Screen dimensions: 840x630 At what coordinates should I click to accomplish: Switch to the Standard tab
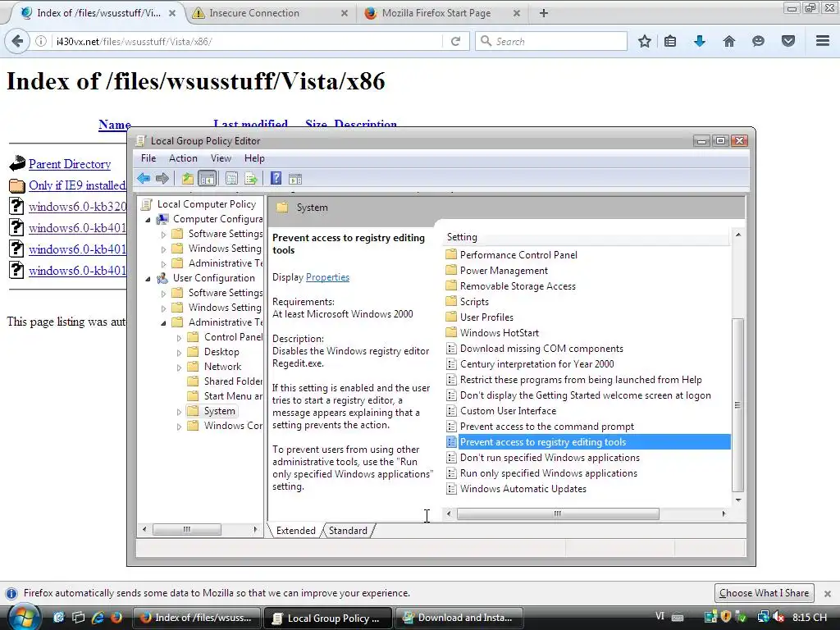pos(348,531)
